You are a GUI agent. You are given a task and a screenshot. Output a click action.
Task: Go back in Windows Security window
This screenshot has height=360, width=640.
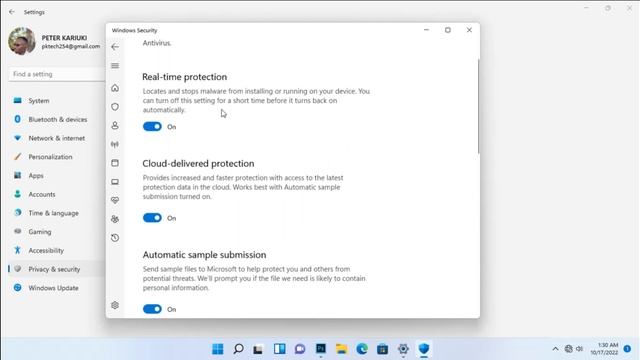point(115,47)
